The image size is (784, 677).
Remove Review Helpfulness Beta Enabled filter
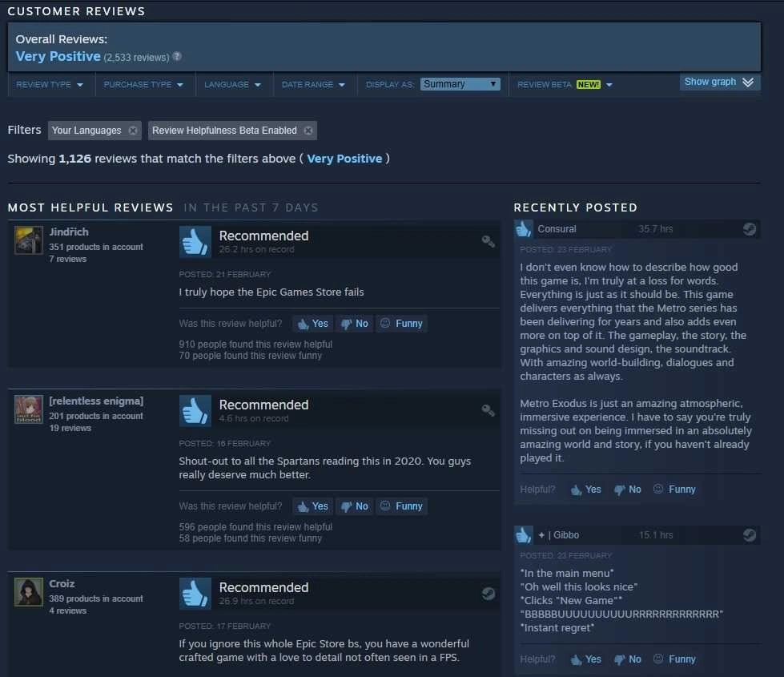[308, 131]
